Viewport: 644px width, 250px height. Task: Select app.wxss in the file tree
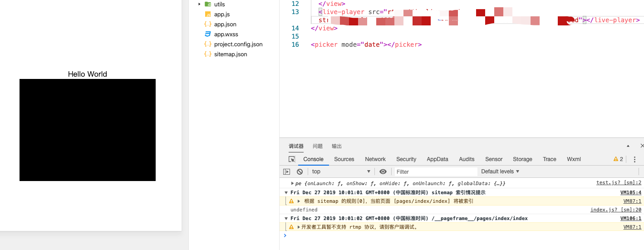click(226, 34)
